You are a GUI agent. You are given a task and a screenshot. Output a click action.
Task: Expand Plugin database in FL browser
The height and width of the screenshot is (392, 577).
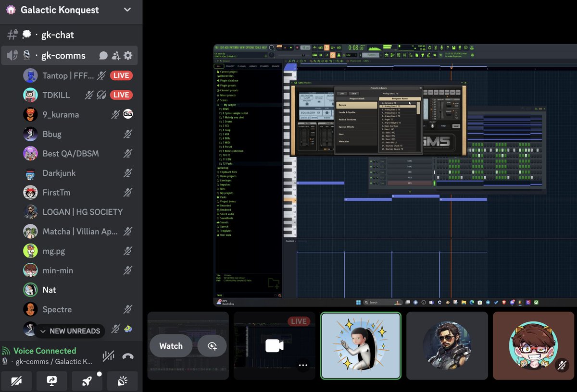click(x=229, y=81)
